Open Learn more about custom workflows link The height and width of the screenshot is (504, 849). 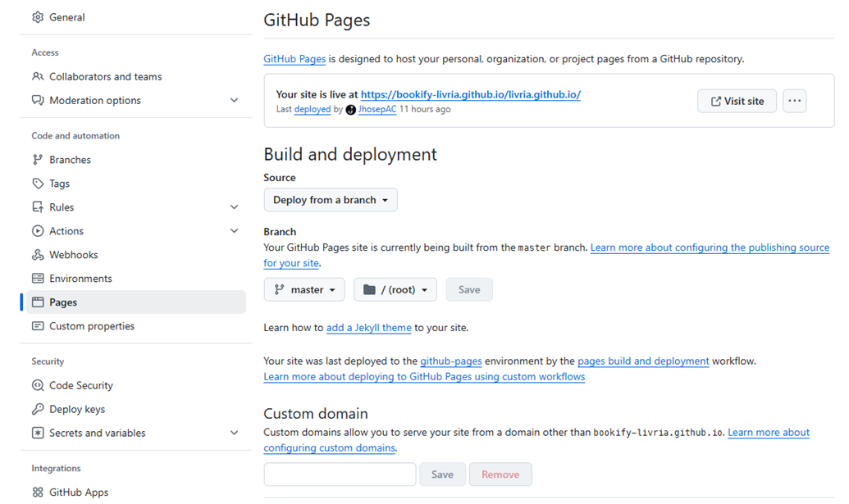425,377
